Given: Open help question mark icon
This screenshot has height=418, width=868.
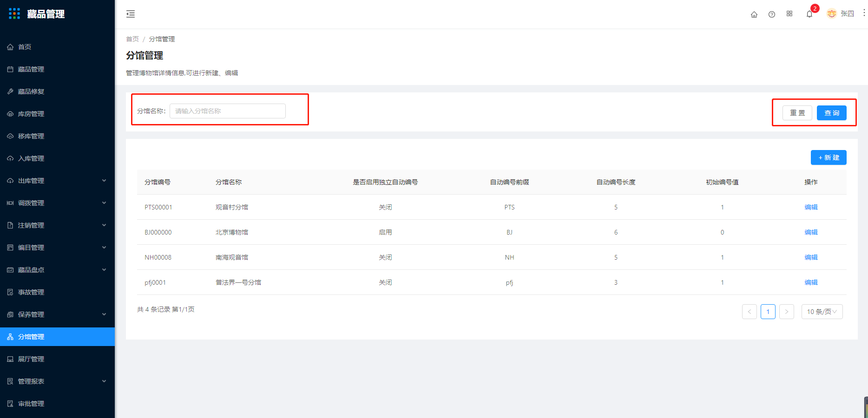Looking at the screenshot, I should pos(772,14).
